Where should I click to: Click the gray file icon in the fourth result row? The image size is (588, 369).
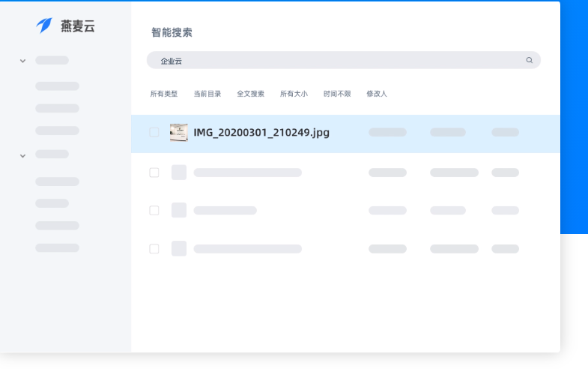point(178,248)
